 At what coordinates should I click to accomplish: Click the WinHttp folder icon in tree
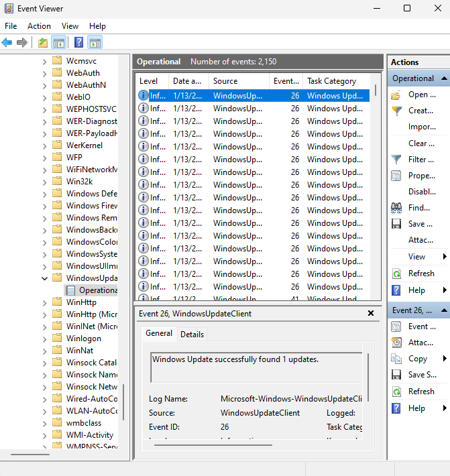57,302
